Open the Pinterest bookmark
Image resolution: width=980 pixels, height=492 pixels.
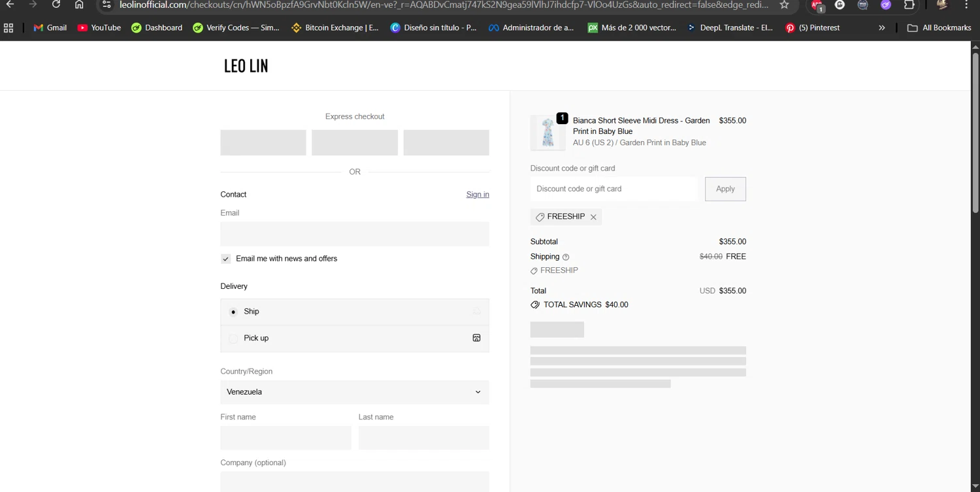tap(813, 28)
